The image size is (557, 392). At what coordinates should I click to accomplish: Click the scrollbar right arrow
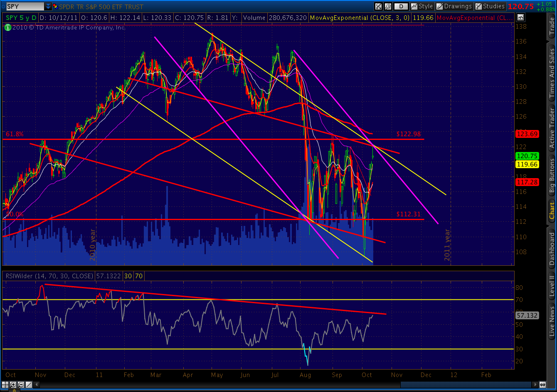(535, 385)
